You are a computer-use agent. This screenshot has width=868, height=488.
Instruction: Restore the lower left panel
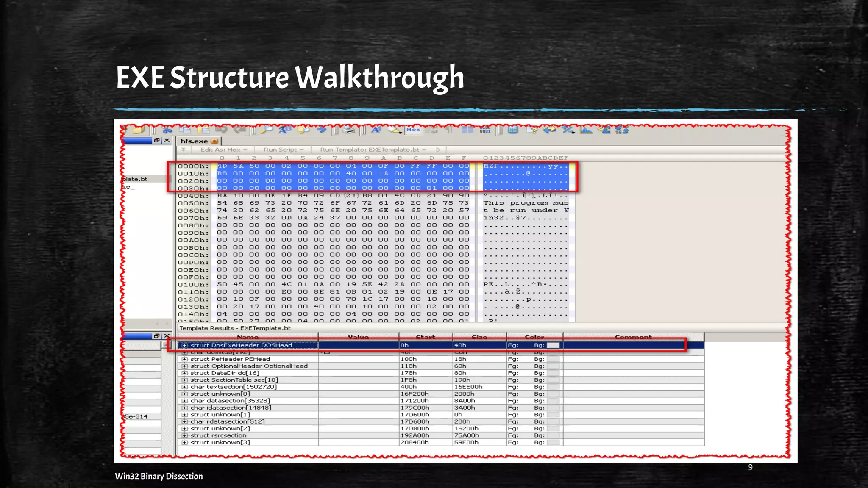tap(157, 336)
